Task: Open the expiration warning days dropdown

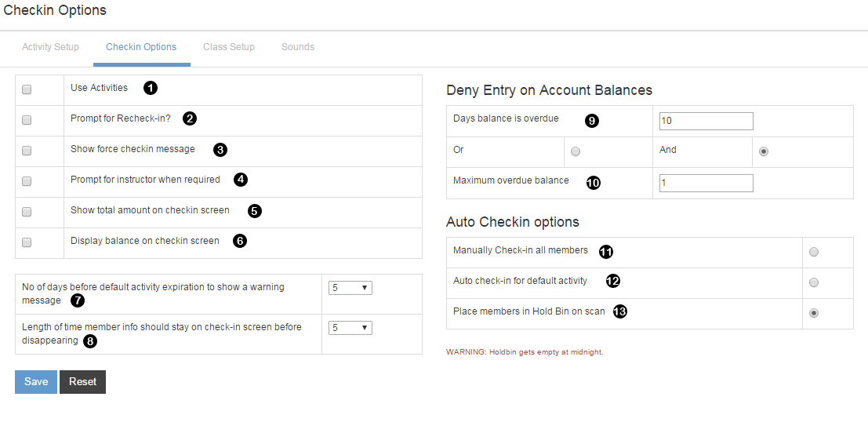Action: pyautogui.click(x=350, y=288)
